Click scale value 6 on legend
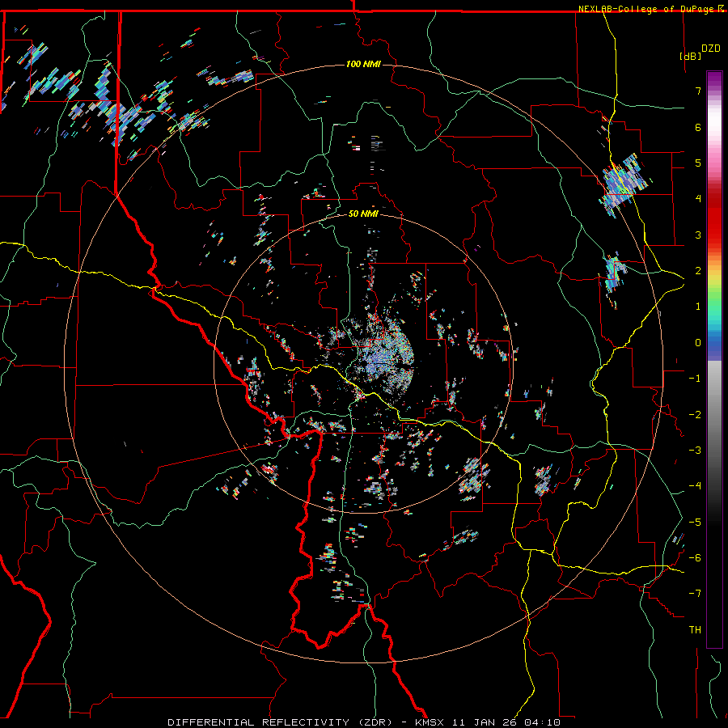The image size is (728, 728). pyautogui.click(x=698, y=127)
